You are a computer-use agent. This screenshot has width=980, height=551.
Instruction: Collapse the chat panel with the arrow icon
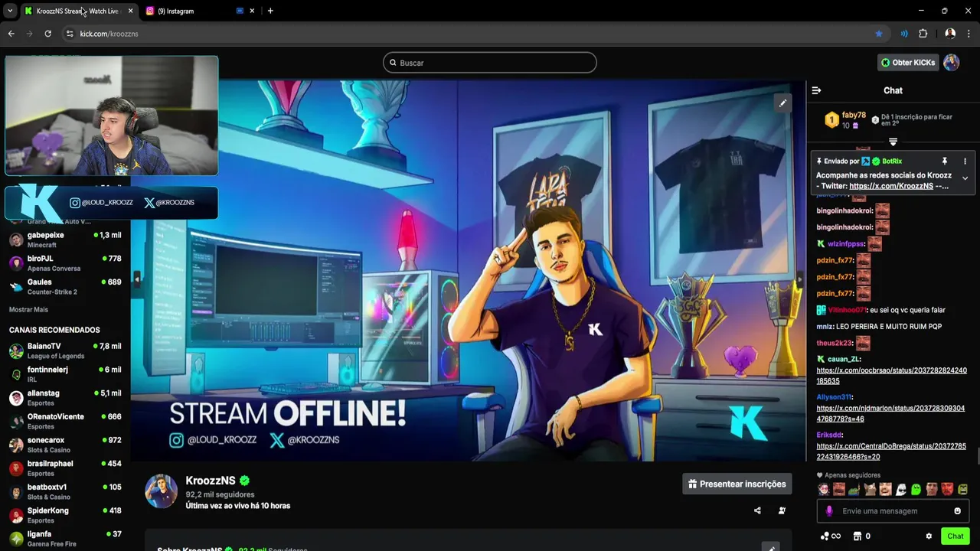pyautogui.click(x=816, y=90)
